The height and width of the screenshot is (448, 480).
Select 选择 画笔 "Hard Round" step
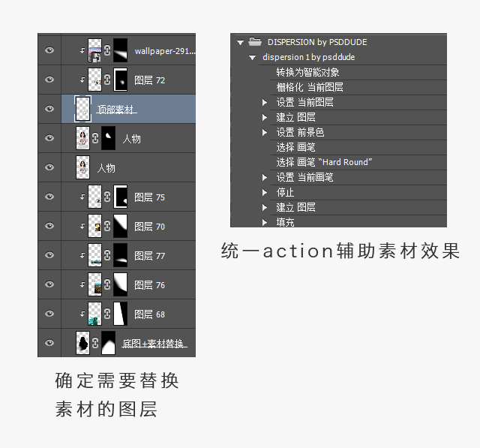click(324, 162)
